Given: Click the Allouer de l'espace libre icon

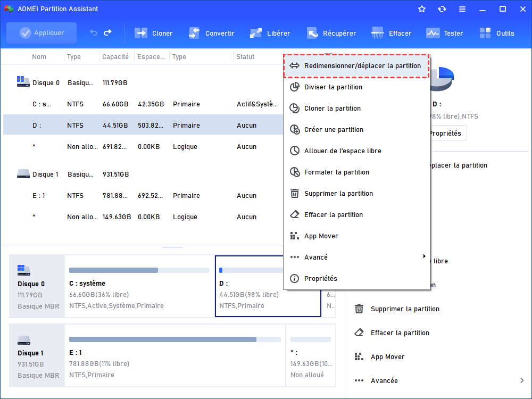Looking at the screenshot, I should pos(295,151).
